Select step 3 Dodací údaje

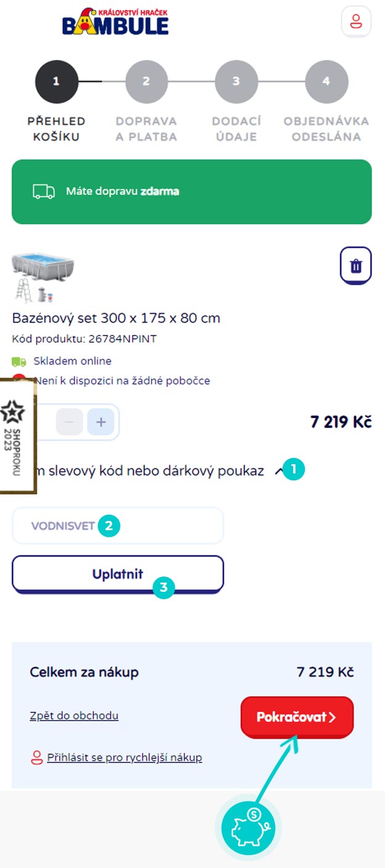237,102
